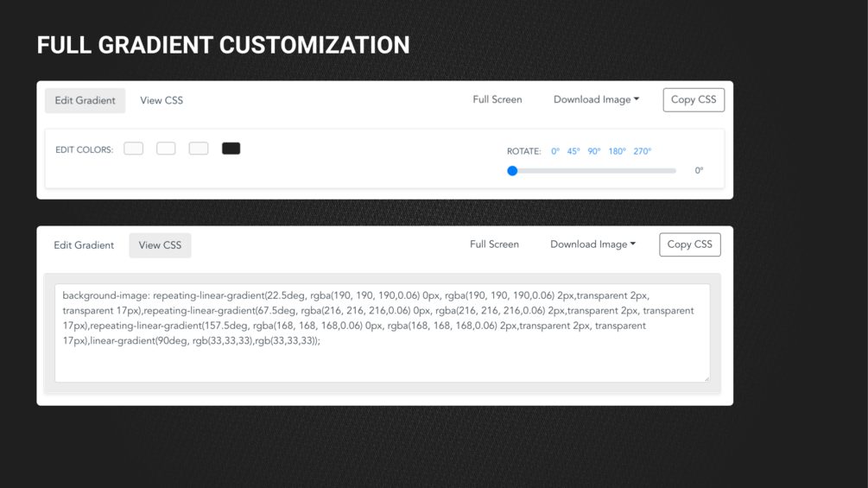
Task: Click the rotate slider handle
Action: [x=513, y=171]
